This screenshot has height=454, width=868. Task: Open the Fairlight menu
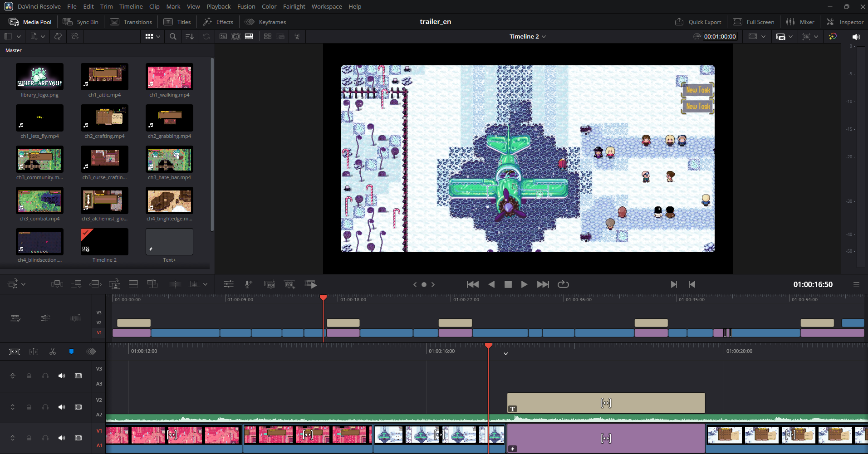[294, 6]
